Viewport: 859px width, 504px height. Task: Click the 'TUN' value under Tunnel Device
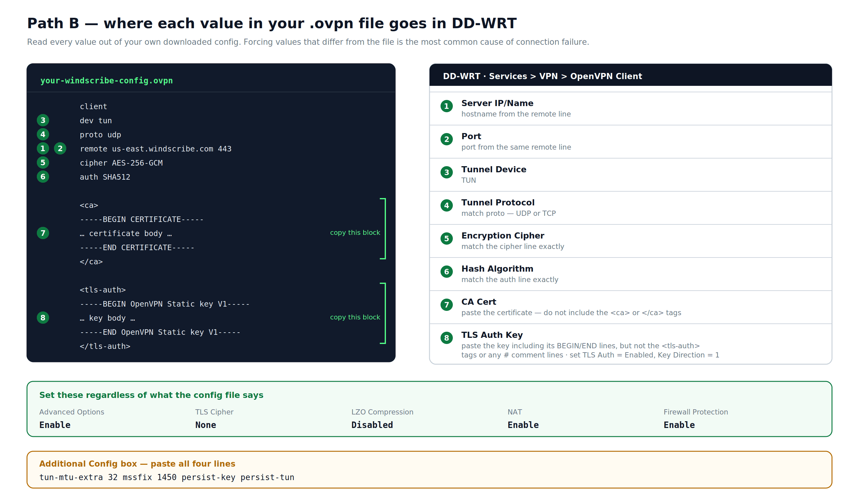469,180
